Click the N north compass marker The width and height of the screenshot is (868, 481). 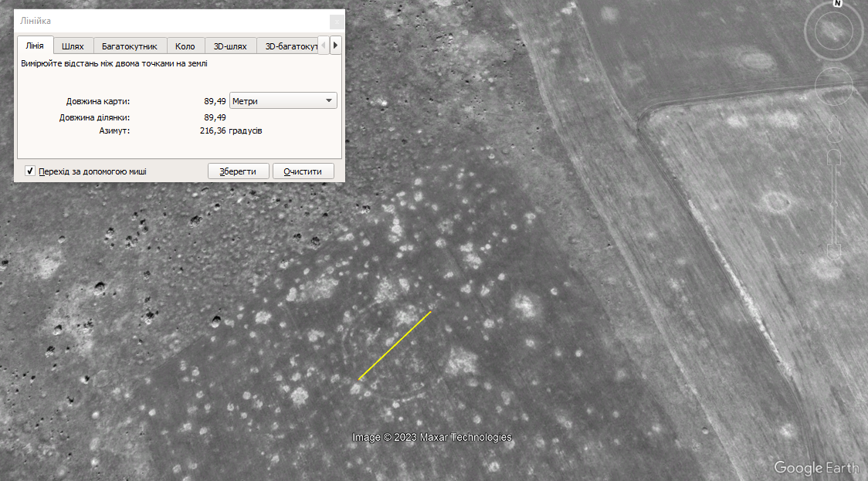pyautogui.click(x=838, y=3)
